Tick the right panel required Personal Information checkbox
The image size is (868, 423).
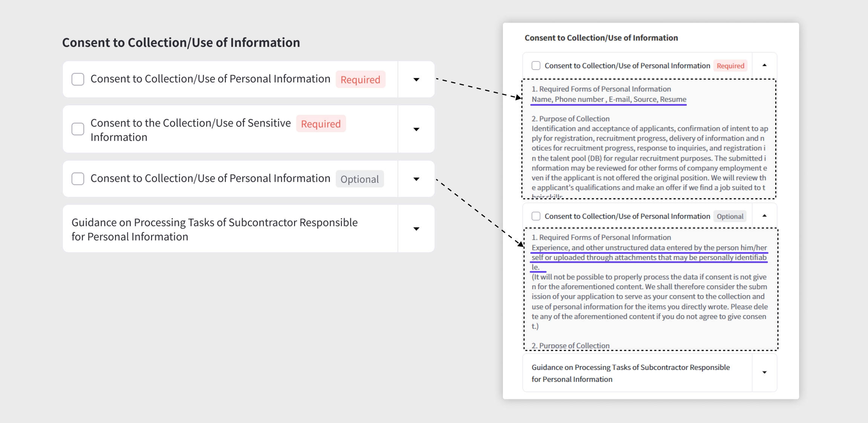(x=536, y=66)
